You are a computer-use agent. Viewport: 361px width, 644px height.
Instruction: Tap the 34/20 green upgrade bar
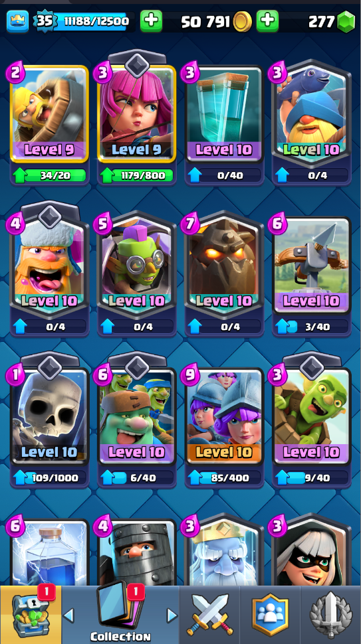click(x=49, y=176)
